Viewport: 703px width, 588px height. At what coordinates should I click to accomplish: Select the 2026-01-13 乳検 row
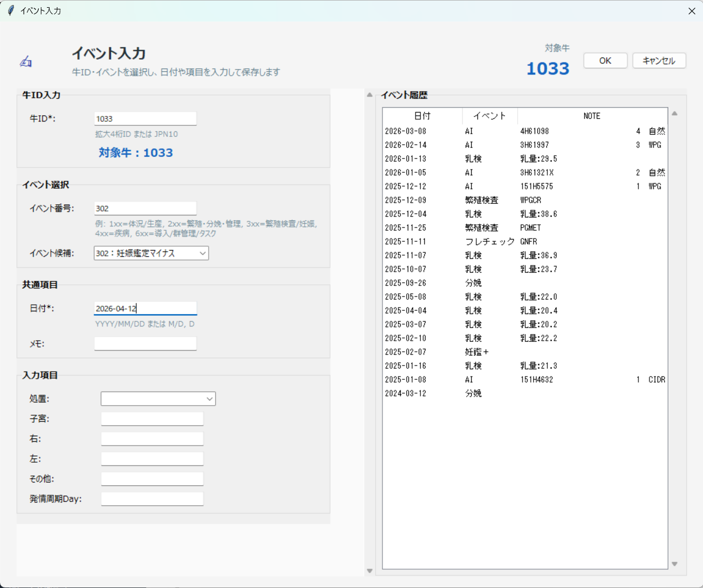[x=525, y=159]
